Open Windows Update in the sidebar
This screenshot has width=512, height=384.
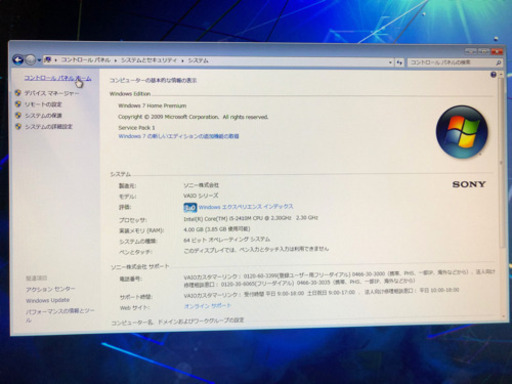pyautogui.click(x=48, y=300)
